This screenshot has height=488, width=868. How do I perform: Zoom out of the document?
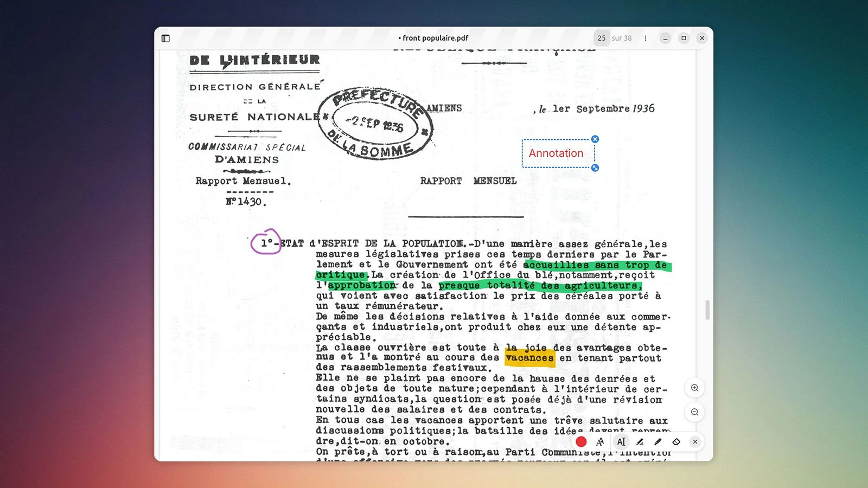[x=694, y=412]
